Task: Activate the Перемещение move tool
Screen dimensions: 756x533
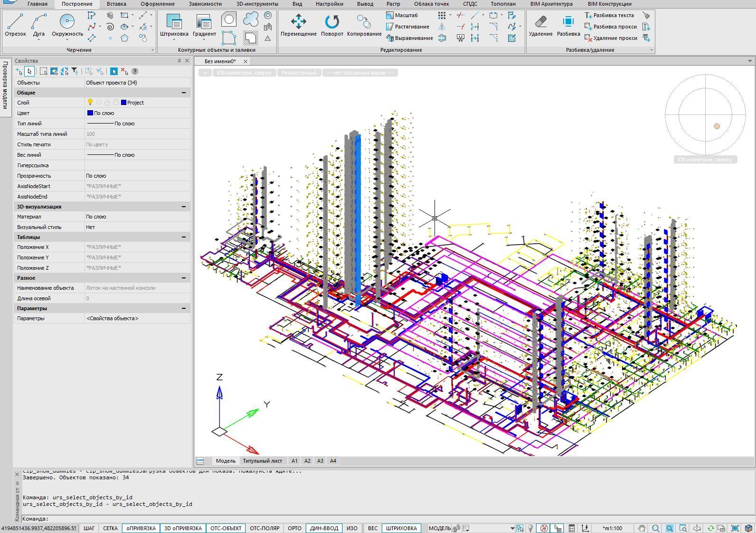Action: coord(299,25)
